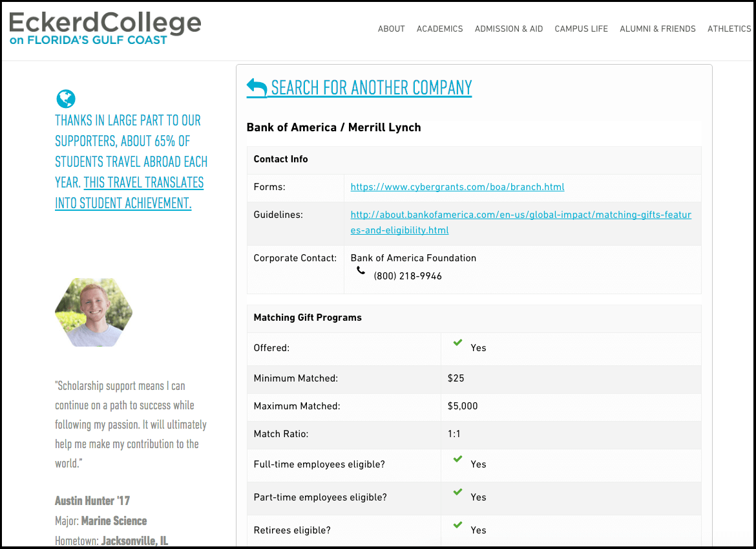Click the $5,000 maximum value
This screenshot has width=756, height=549.
click(463, 406)
